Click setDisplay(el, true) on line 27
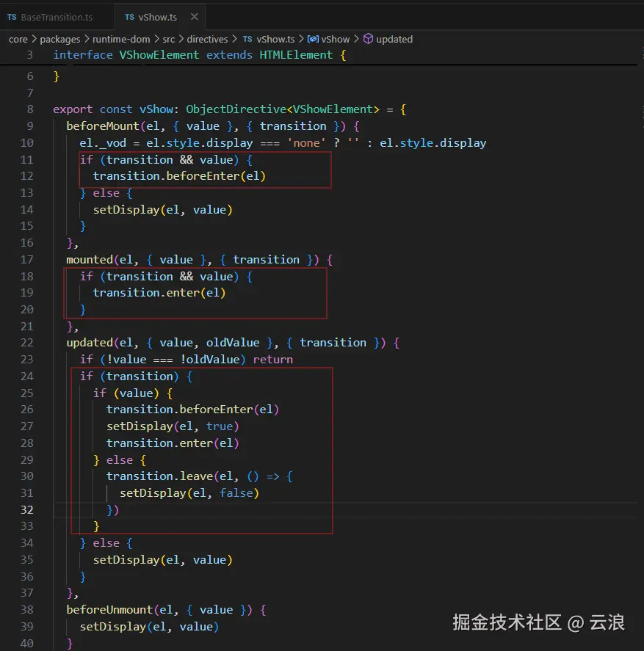Viewport: 644px width, 651px height. [x=173, y=426]
